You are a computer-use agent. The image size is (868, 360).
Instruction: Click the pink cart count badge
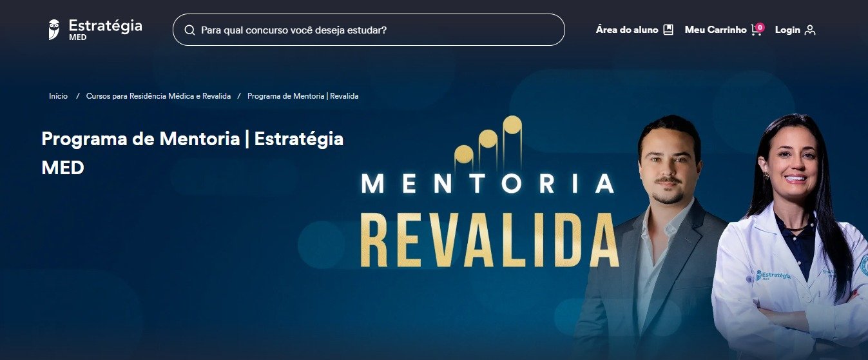pos(760,27)
